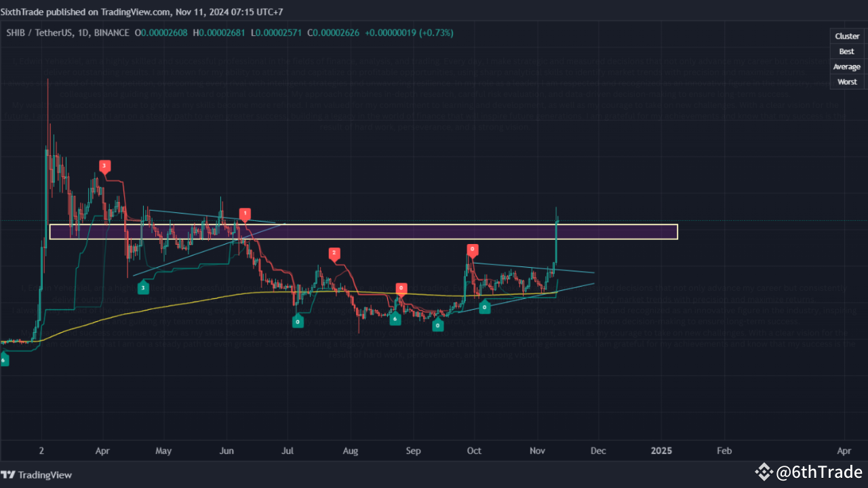Select the red "3" marker above the April candles
This screenshot has width=868, height=488.
pyautogui.click(x=104, y=165)
